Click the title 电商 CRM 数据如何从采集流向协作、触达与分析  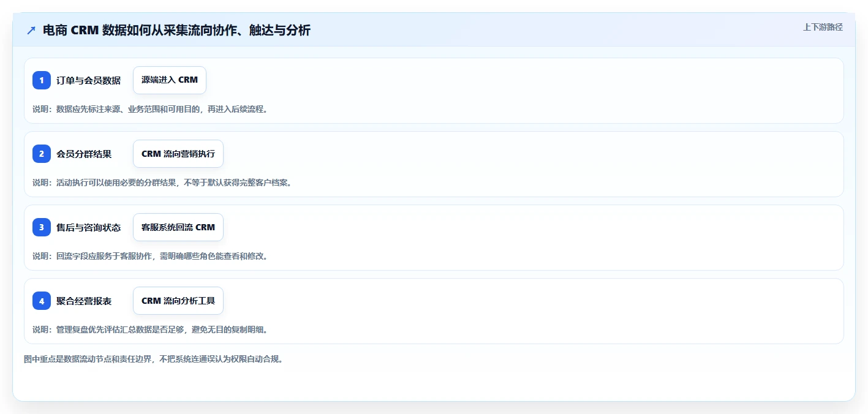click(x=176, y=30)
